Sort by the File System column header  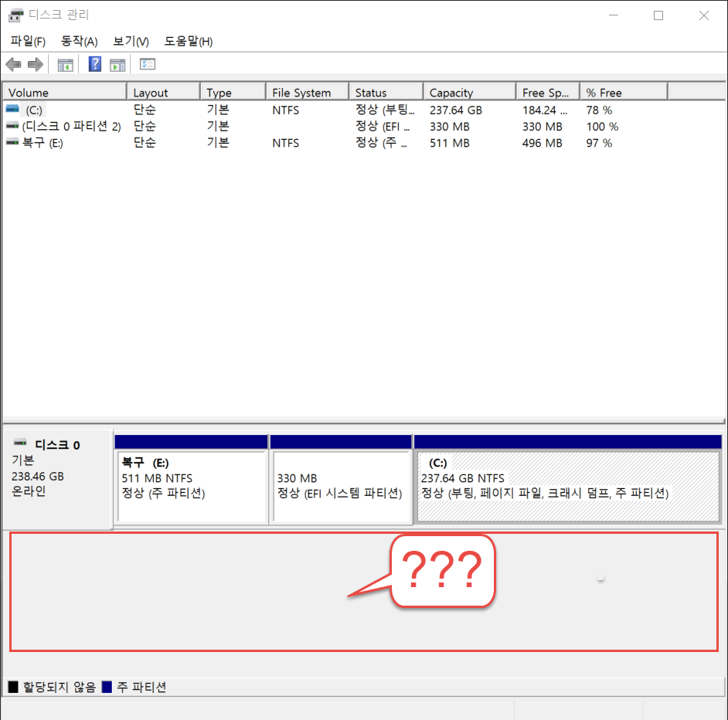[308, 93]
